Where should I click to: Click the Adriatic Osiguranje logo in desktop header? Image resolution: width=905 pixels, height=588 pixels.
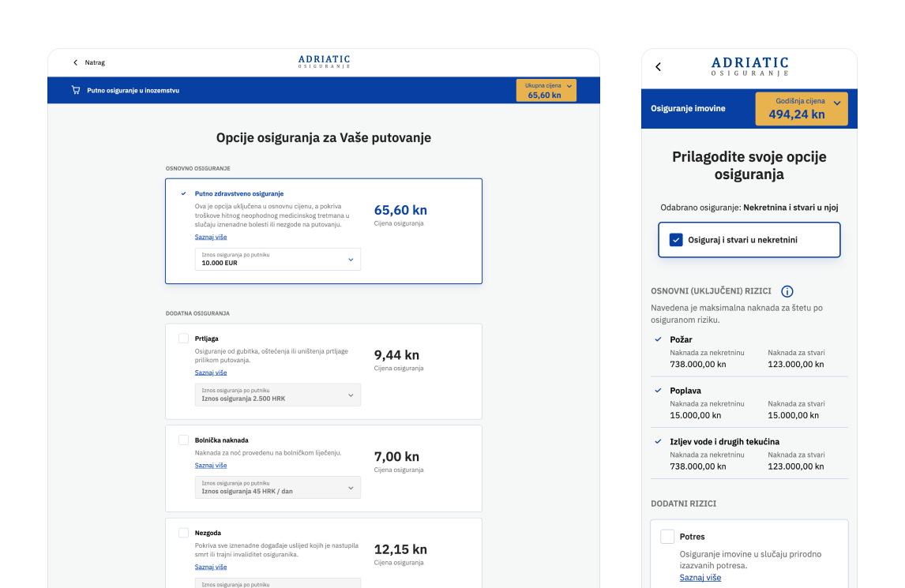[x=324, y=62]
